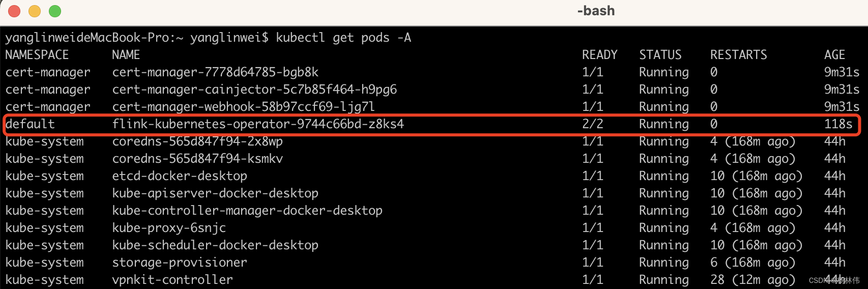
Task: Click the AGE column header
Action: click(834, 55)
